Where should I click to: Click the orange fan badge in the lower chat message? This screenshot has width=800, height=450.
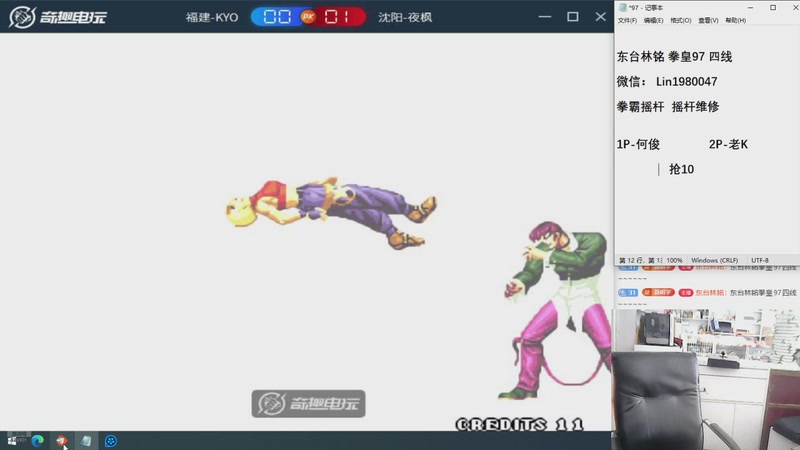pos(658,293)
